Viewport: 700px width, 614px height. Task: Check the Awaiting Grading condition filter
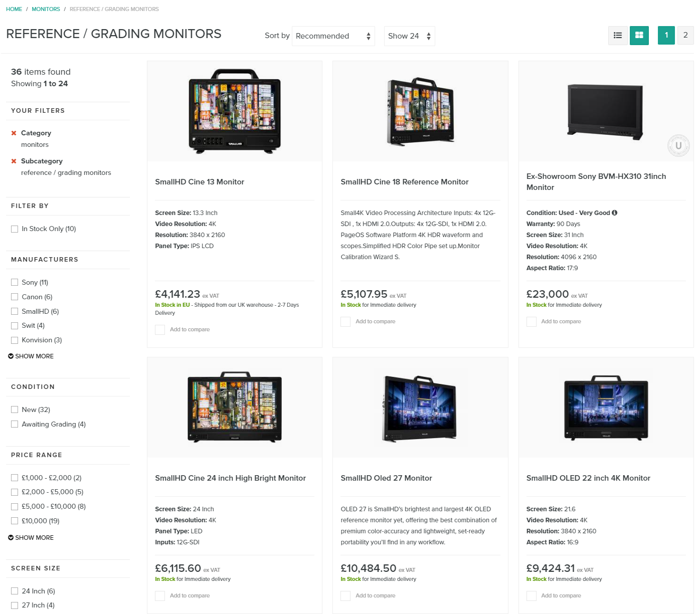point(15,424)
